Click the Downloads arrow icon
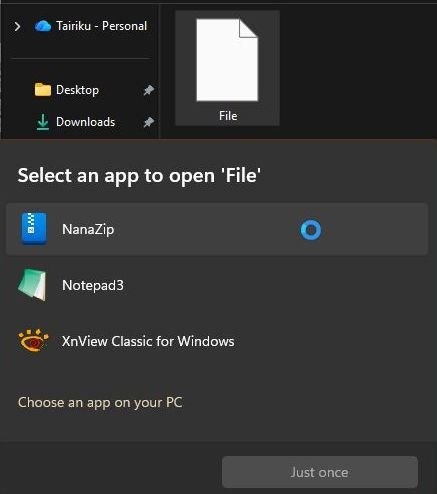437x494 pixels. (x=43, y=122)
